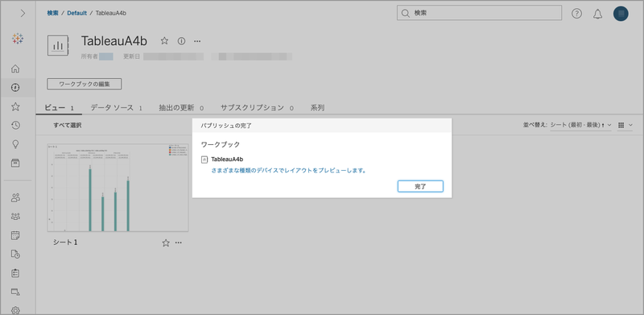Open Users icon in sidebar

click(15, 197)
